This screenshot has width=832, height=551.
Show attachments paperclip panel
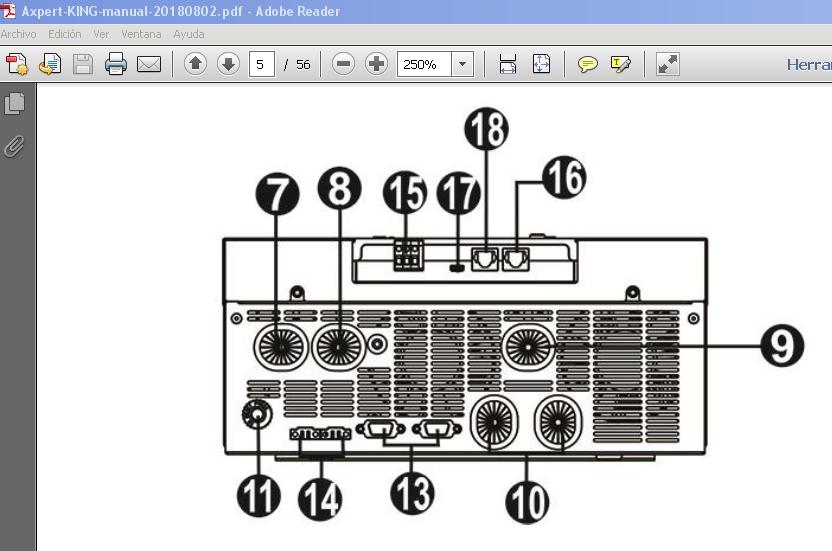14,146
